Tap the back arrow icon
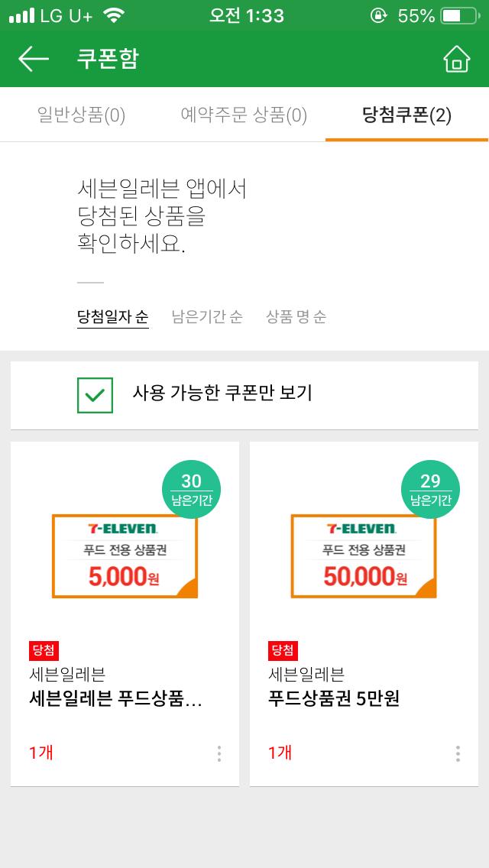Screen dimensions: 489x868 33,59
